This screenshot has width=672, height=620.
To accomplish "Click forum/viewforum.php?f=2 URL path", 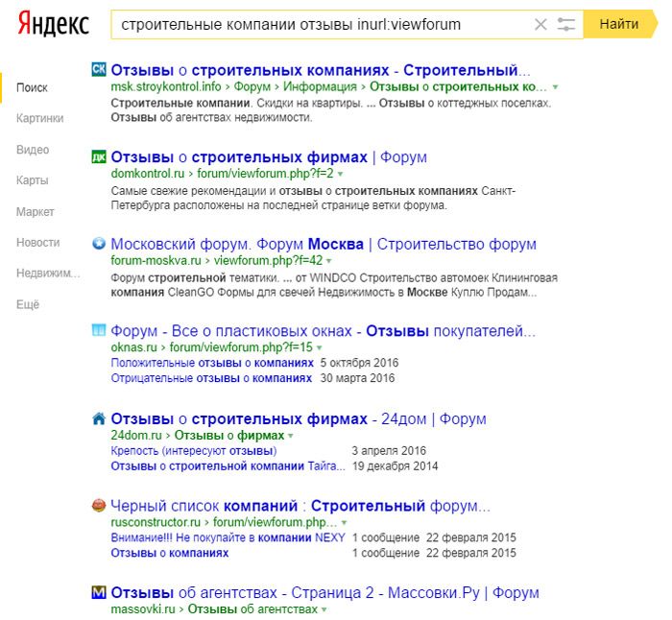I will [x=265, y=174].
